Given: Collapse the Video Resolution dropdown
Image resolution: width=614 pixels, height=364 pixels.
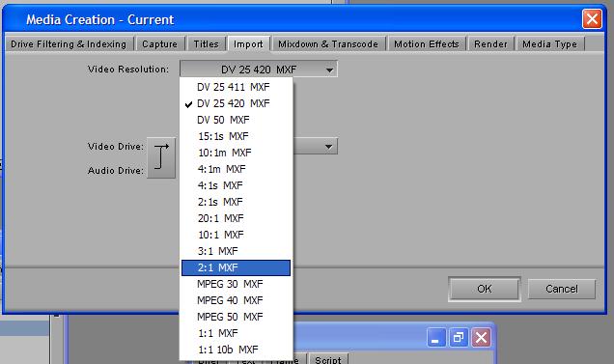Looking at the screenshot, I should click(259, 69).
